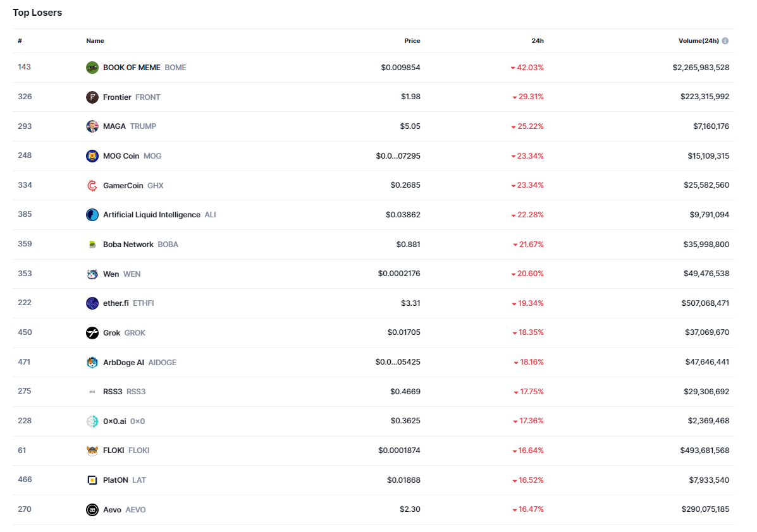Click the MAGA TRUMP coin logo

pyautogui.click(x=92, y=126)
